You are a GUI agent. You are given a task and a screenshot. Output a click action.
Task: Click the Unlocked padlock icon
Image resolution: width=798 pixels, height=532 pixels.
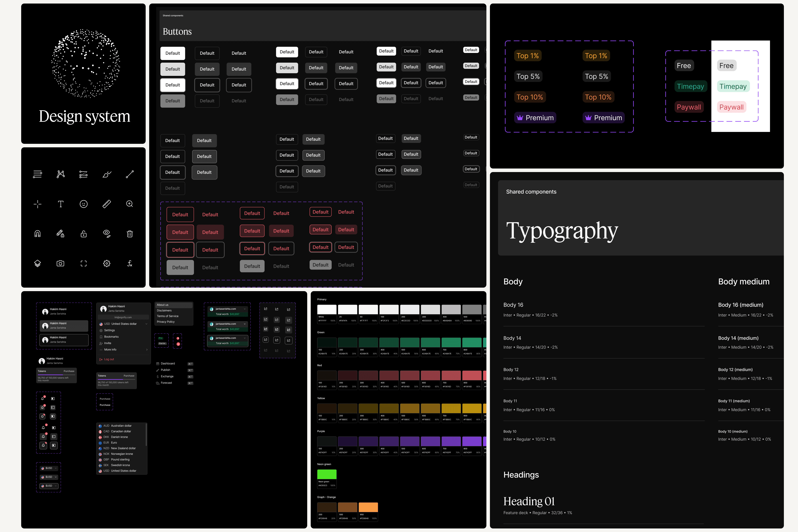pos(83,233)
